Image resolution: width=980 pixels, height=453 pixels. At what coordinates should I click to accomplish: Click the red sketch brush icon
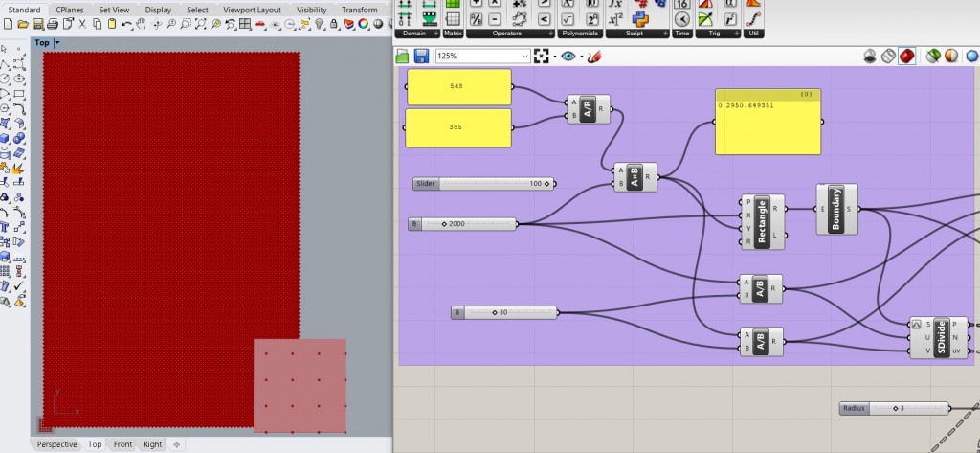pos(593,57)
